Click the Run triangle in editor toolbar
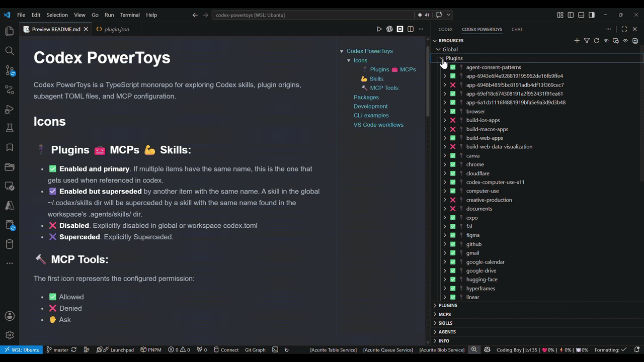Image resolution: width=644 pixels, height=362 pixels. (379, 29)
